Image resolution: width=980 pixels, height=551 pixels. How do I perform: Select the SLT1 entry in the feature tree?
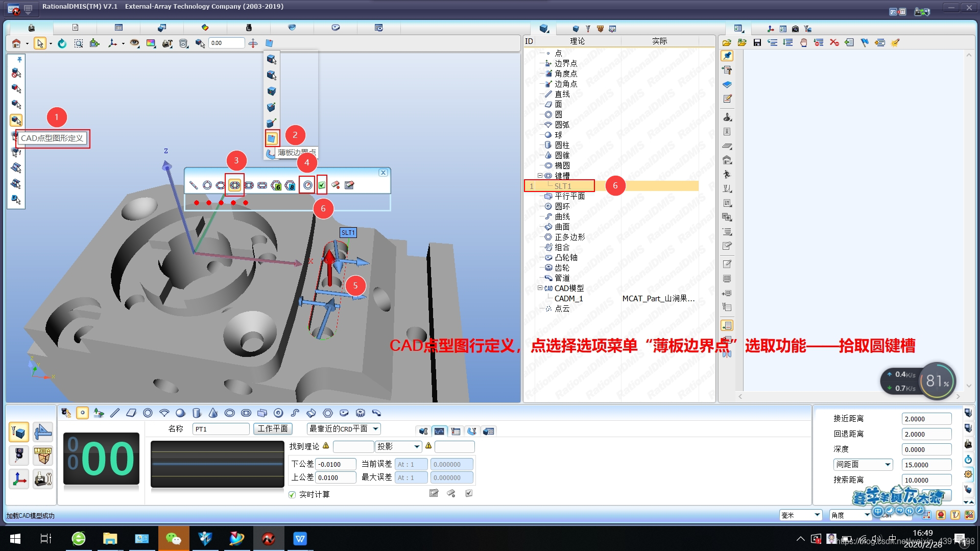[x=562, y=186]
